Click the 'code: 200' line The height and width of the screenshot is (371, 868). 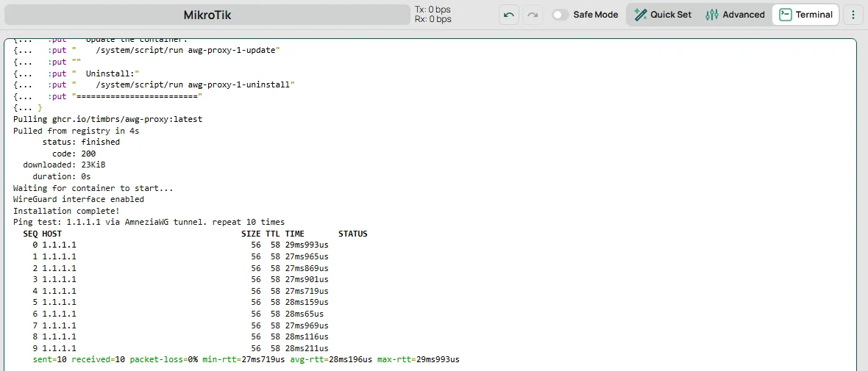pos(74,154)
